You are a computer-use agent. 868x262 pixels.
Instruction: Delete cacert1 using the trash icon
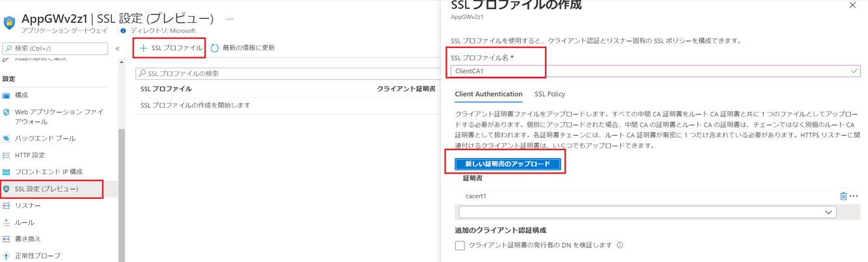tap(843, 196)
